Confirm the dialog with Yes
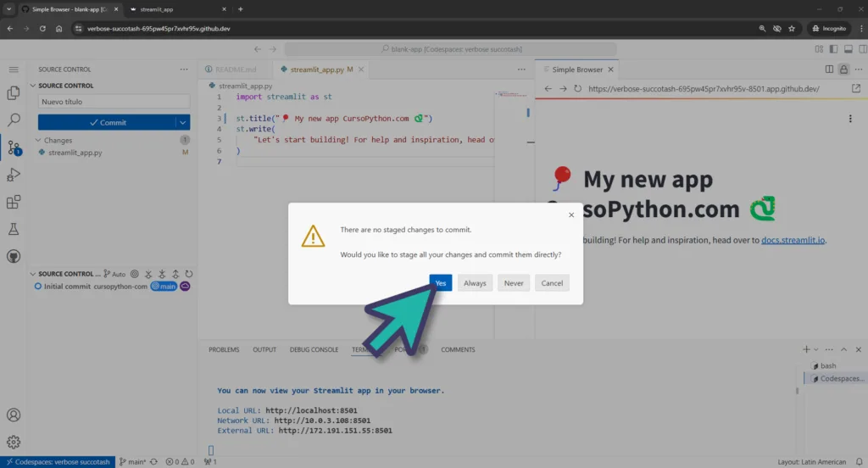868x468 pixels. [x=441, y=283]
